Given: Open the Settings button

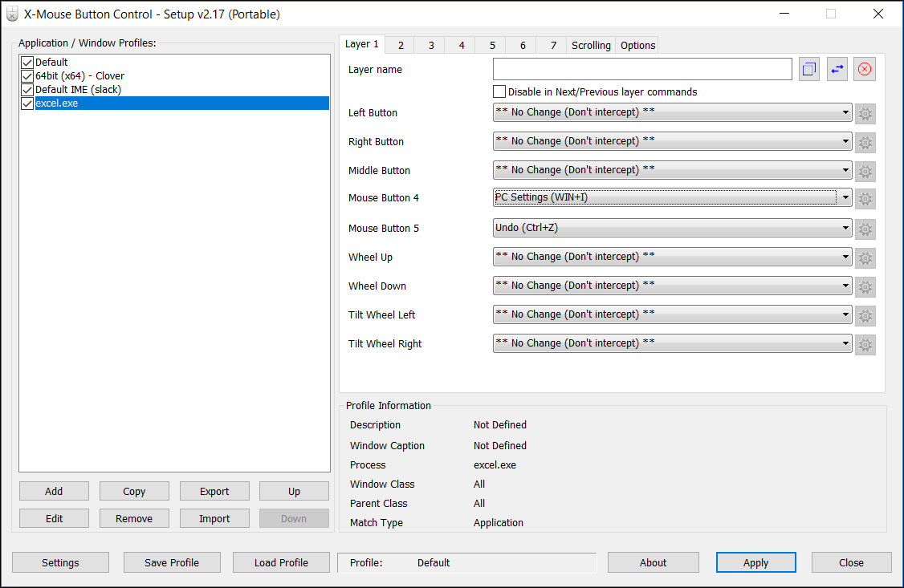Looking at the screenshot, I should point(60,562).
